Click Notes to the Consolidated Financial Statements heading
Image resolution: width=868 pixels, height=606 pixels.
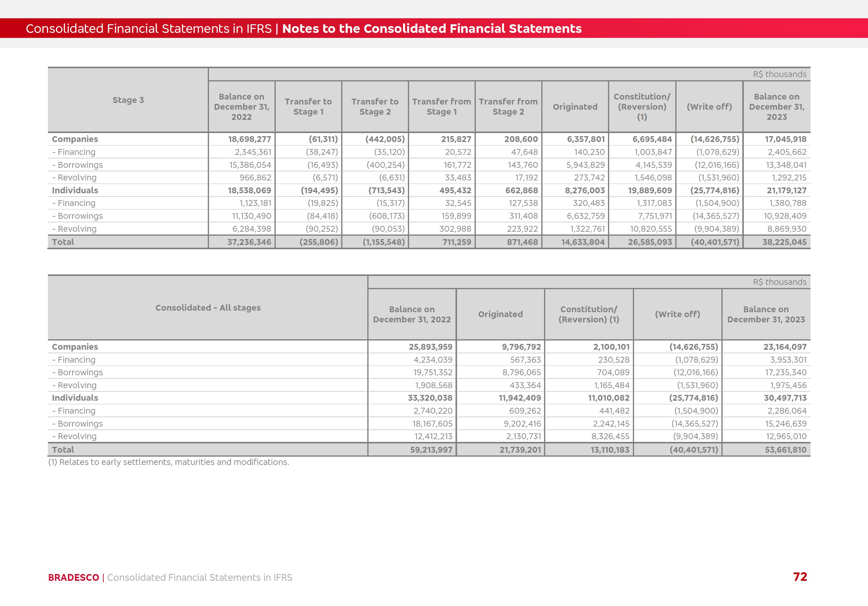pyautogui.click(x=432, y=29)
